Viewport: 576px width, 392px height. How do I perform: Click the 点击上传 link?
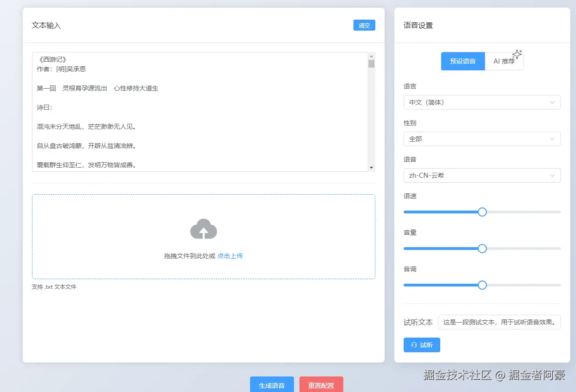(x=230, y=256)
